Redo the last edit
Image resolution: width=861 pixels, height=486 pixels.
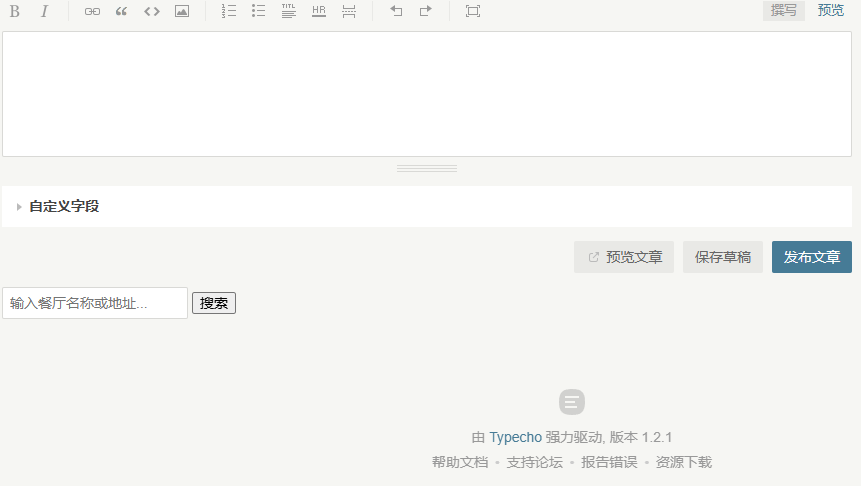426,11
